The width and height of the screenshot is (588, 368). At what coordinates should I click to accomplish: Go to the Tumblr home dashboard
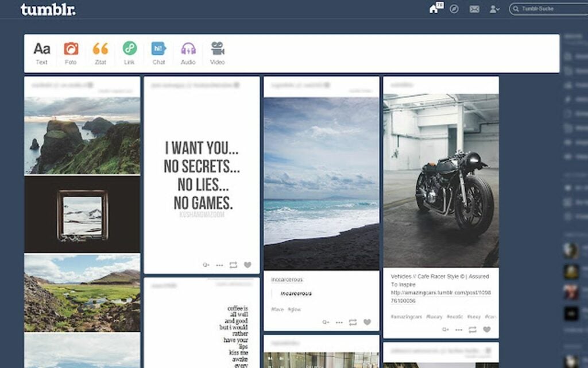434,9
